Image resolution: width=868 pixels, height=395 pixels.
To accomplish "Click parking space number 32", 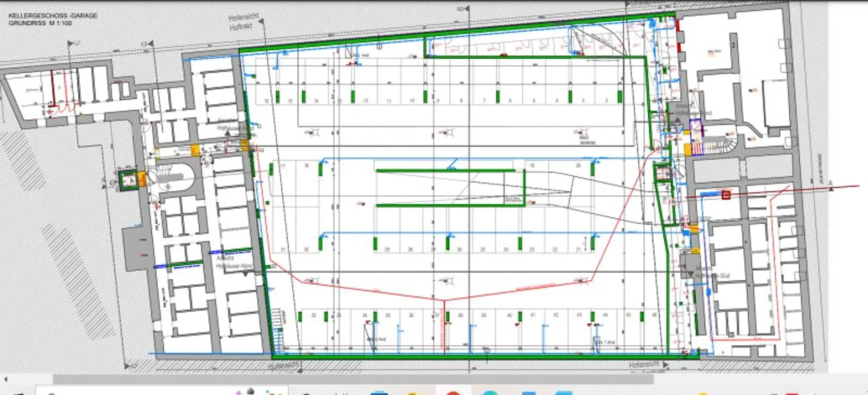I will point(313,315).
